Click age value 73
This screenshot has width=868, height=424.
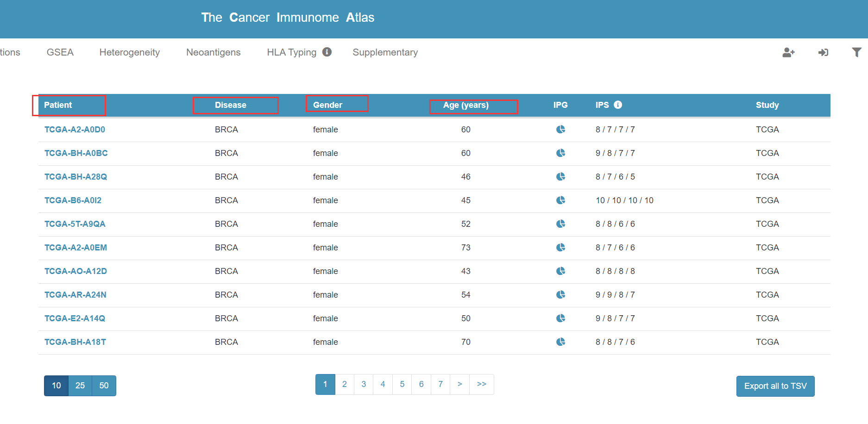[466, 248]
